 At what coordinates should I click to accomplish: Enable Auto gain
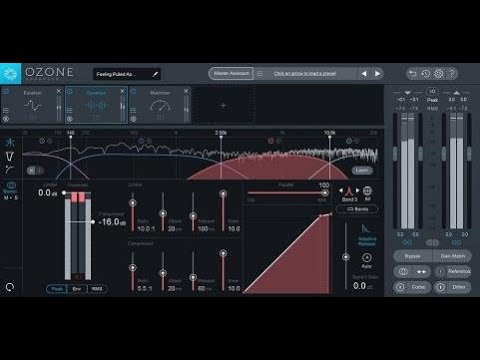pos(366,258)
